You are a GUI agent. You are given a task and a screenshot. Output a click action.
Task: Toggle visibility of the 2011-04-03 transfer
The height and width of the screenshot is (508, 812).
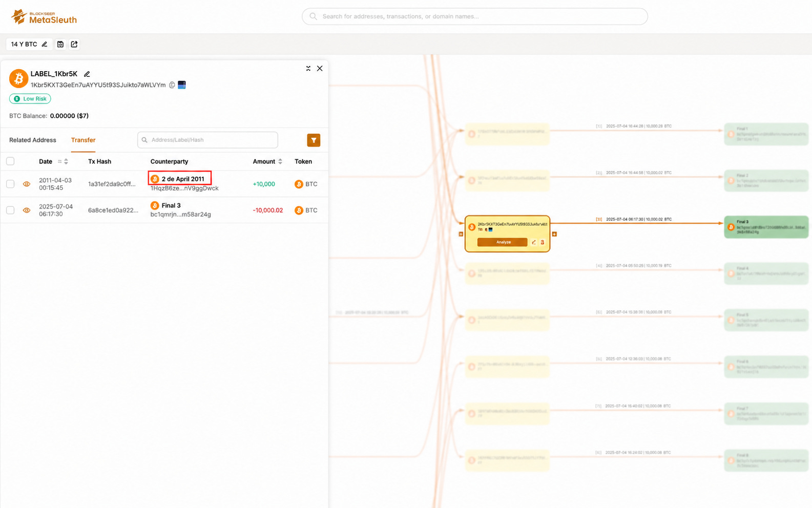[27, 184]
